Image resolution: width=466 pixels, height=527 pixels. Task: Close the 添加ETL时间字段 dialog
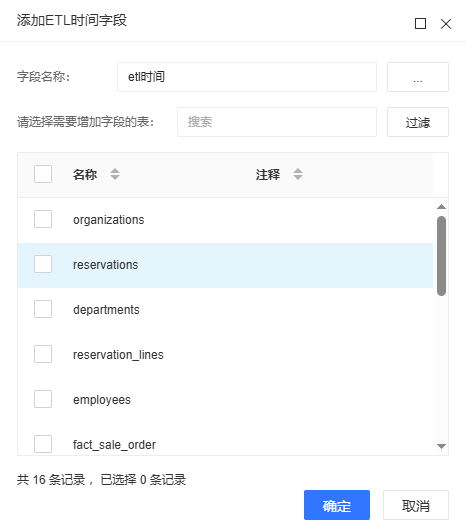tap(446, 24)
